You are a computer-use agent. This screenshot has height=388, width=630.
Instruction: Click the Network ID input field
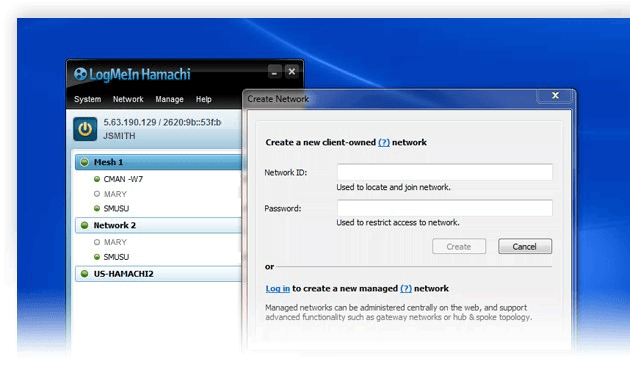coord(445,172)
